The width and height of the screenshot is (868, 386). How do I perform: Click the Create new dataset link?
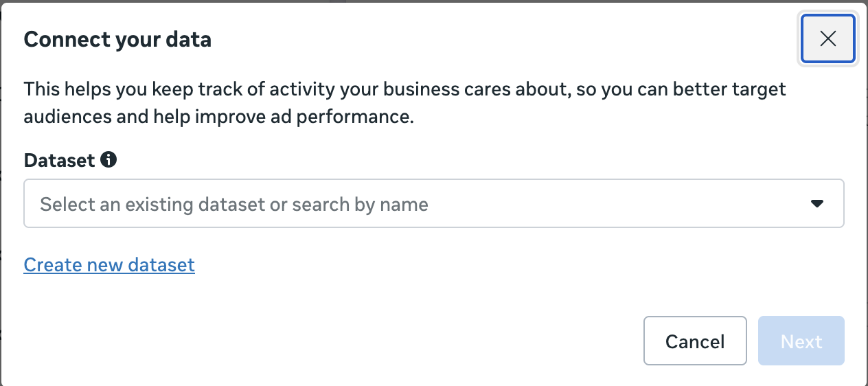pos(109,264)
